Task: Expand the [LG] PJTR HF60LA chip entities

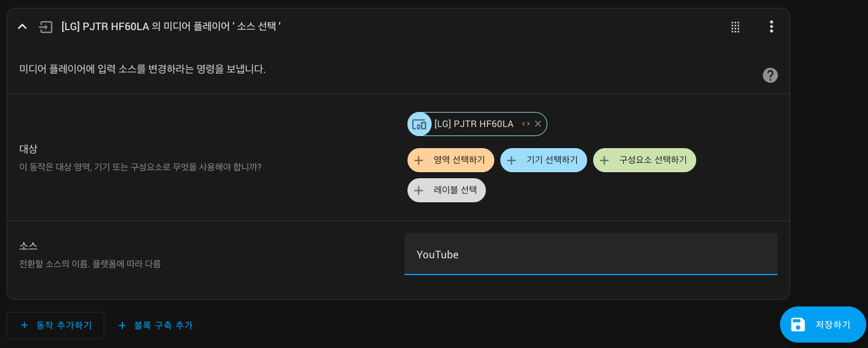Action: pyautogui.click(x=526, y=124)
